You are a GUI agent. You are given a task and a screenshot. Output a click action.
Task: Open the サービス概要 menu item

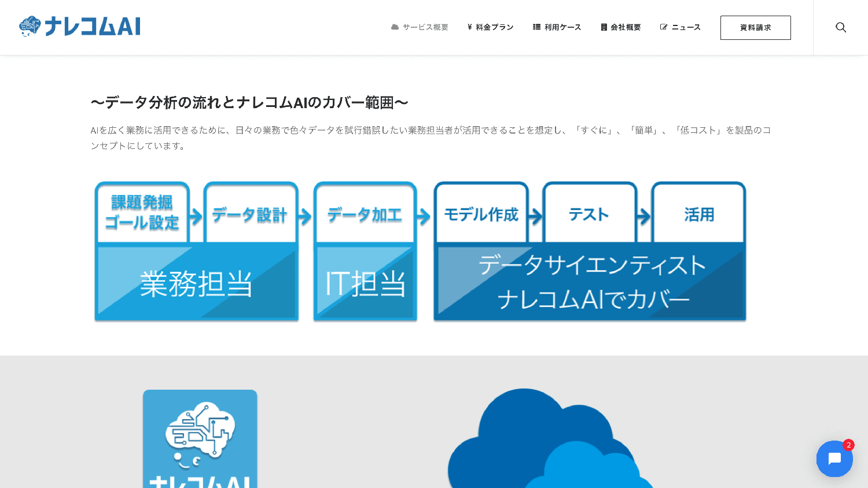pyautogui.click(x=420, y=27)
